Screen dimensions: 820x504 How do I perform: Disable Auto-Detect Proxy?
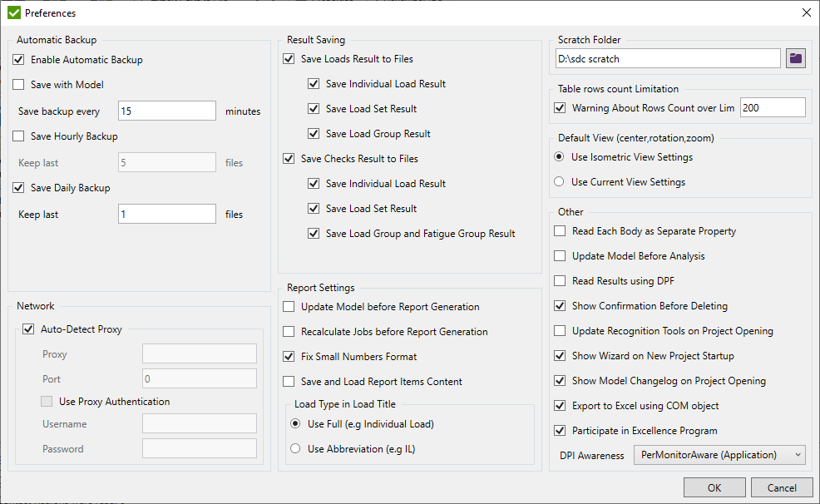tap(28, 328)
